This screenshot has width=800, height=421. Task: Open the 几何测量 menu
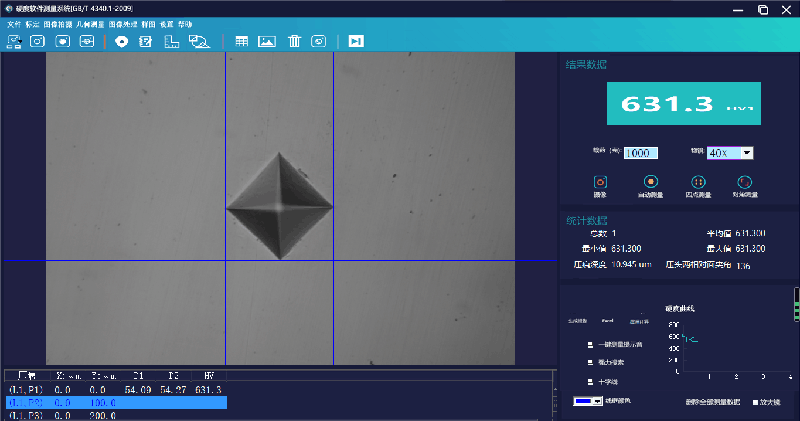click(x=90, y=23)
